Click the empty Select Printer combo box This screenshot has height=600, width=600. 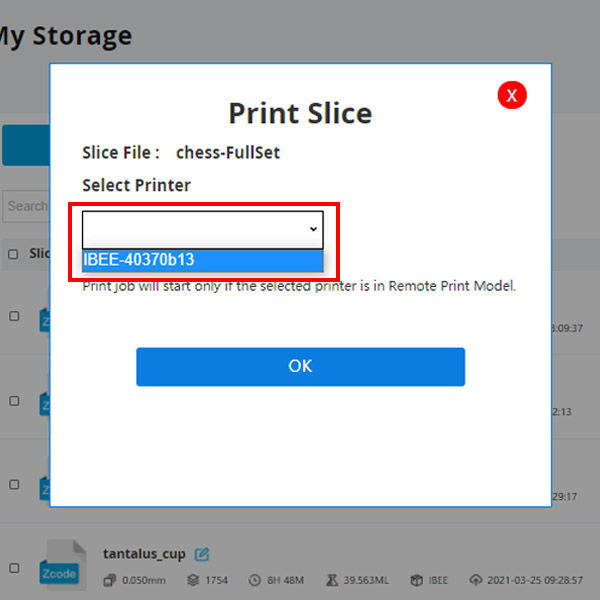click(x=202, y=230)
